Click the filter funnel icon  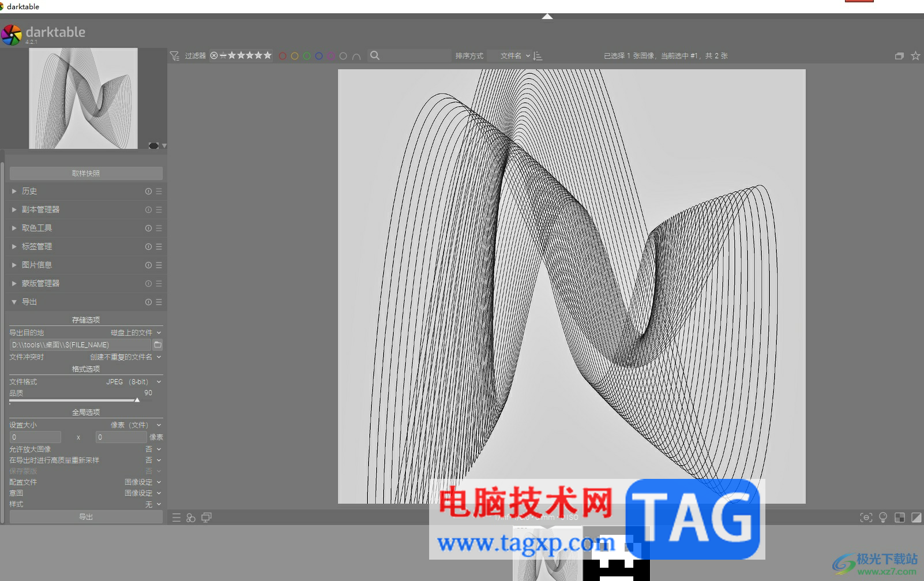point(174,56)
